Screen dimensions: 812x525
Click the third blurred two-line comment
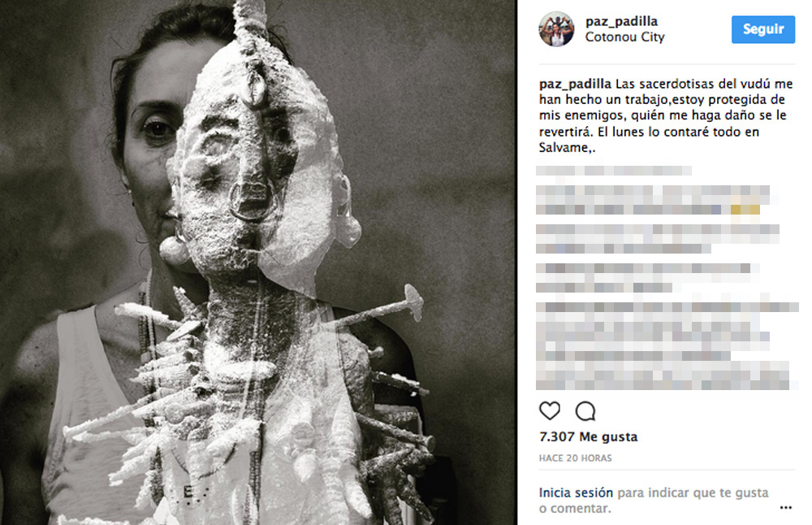click(658, 239)
